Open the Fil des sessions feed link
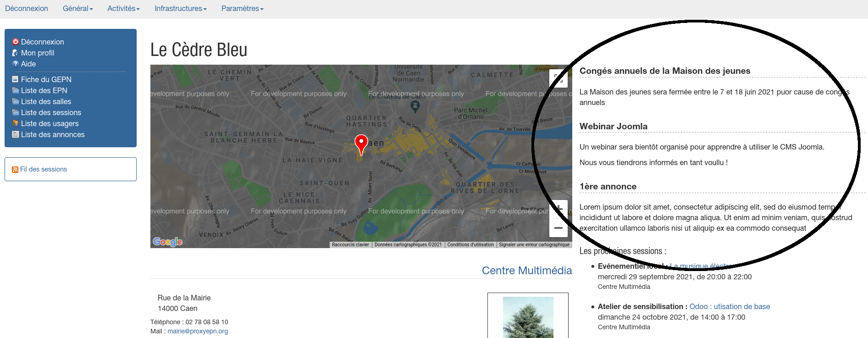The image size is (868, 338). coord(44,169)
